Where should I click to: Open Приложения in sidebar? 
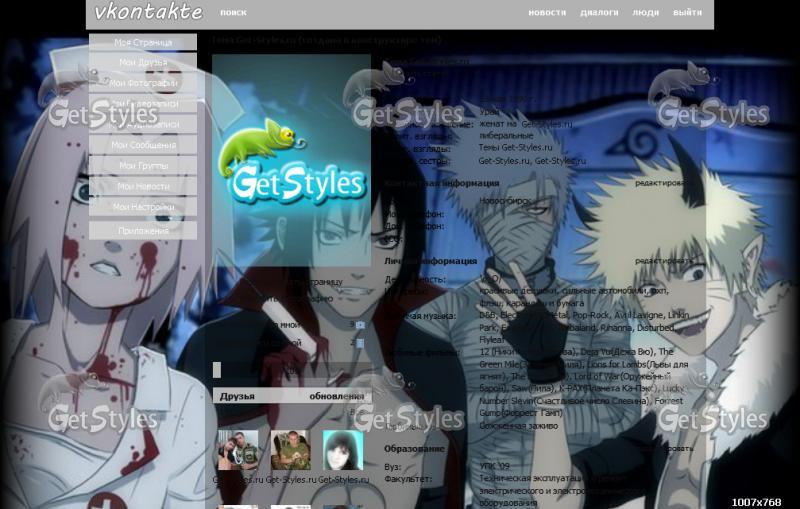143,231
